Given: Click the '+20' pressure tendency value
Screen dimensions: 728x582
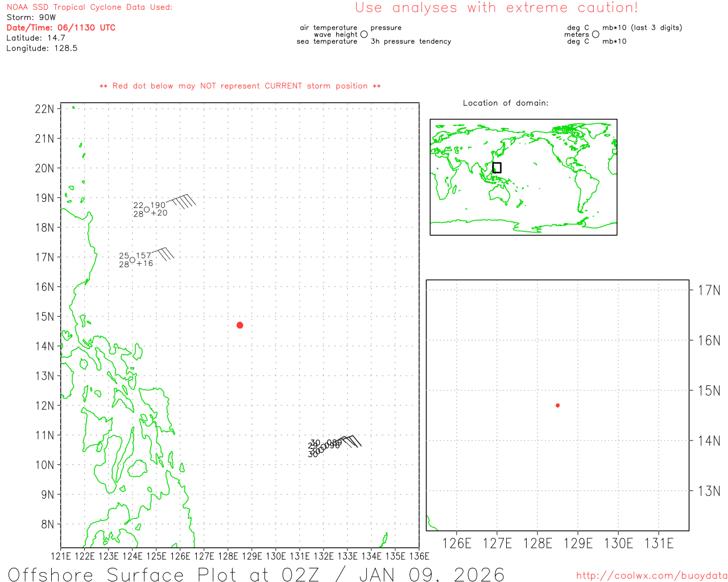Looking at the screenshot, I should click(159, 213).
